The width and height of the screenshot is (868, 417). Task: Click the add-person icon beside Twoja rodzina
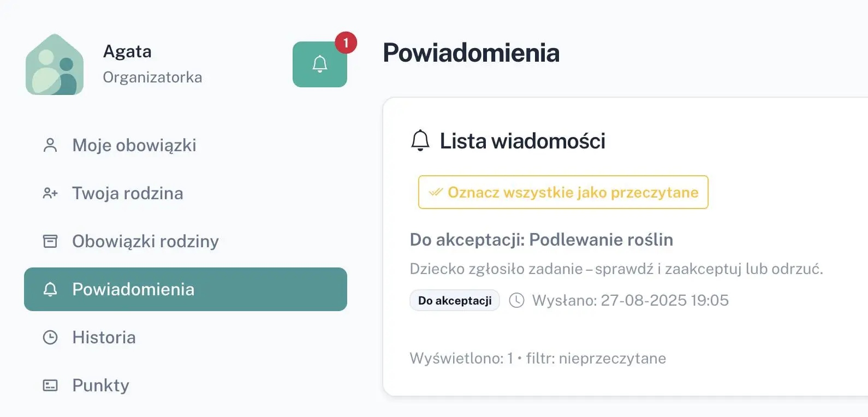(50, 193)
